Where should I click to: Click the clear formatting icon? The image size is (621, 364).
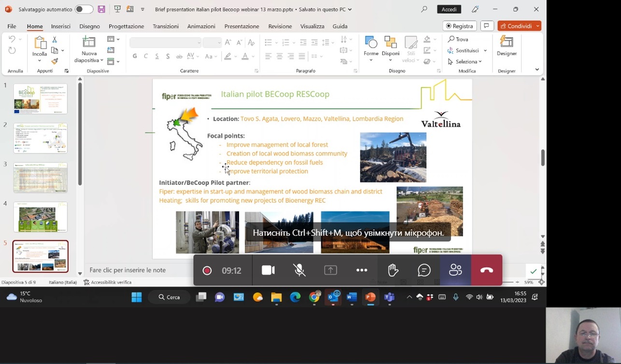[x=250, y=42]
